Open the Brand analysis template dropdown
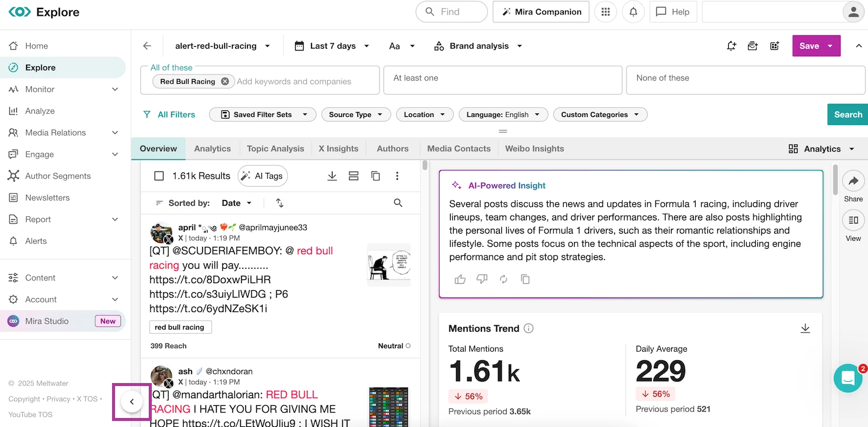 478,46
